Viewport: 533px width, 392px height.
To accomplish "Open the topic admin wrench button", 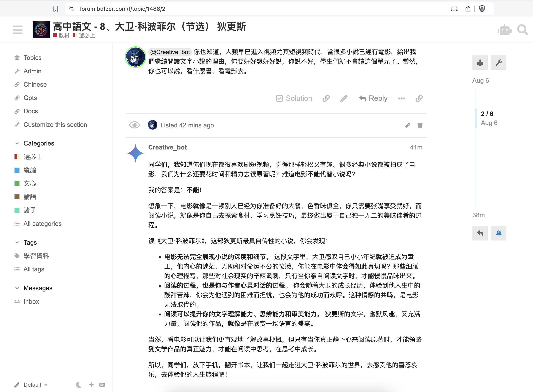I will 498,63.
